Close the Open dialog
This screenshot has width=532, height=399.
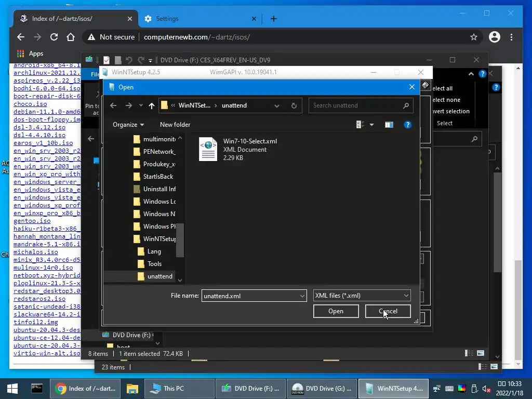pyautogui.click(x=411, y=87)
